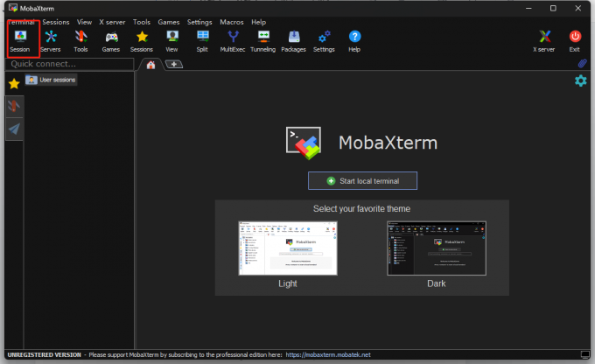Minimize the MobaXterm window
595x364 pixels.
pos(528,8)
